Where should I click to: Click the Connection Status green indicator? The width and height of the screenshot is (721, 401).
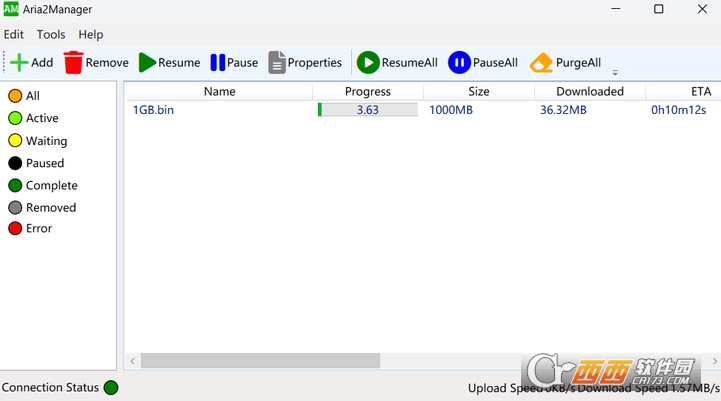pyautogui.click(x=111, y=388)
